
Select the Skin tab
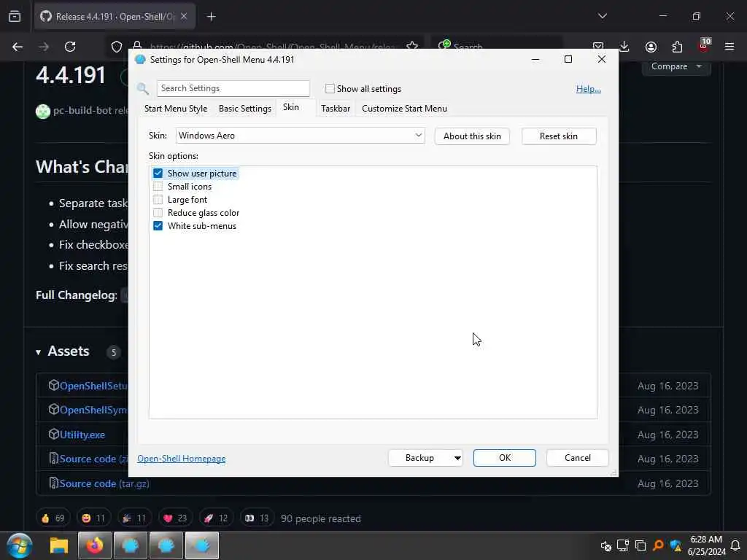click(291, 107)
